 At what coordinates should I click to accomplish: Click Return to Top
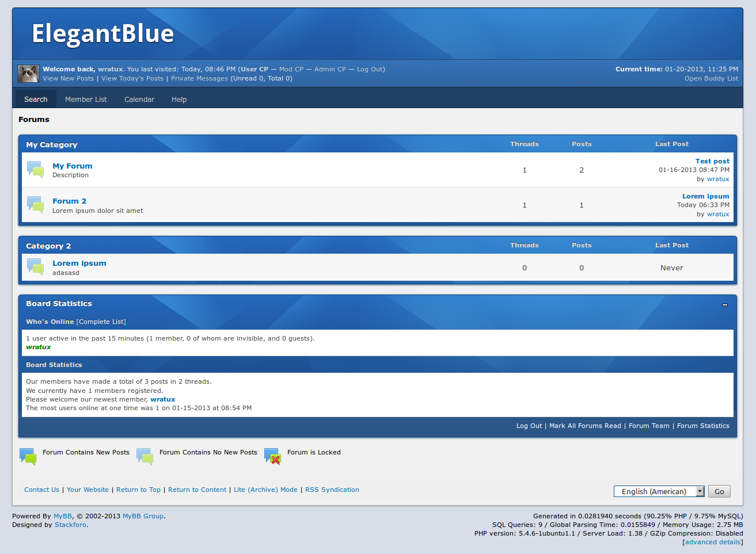click(x=138, y=490)
